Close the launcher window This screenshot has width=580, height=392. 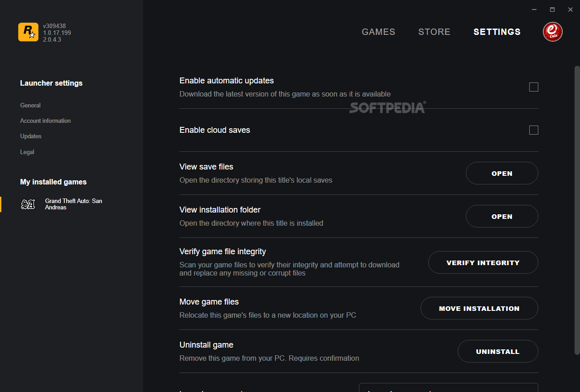(570, 10)
